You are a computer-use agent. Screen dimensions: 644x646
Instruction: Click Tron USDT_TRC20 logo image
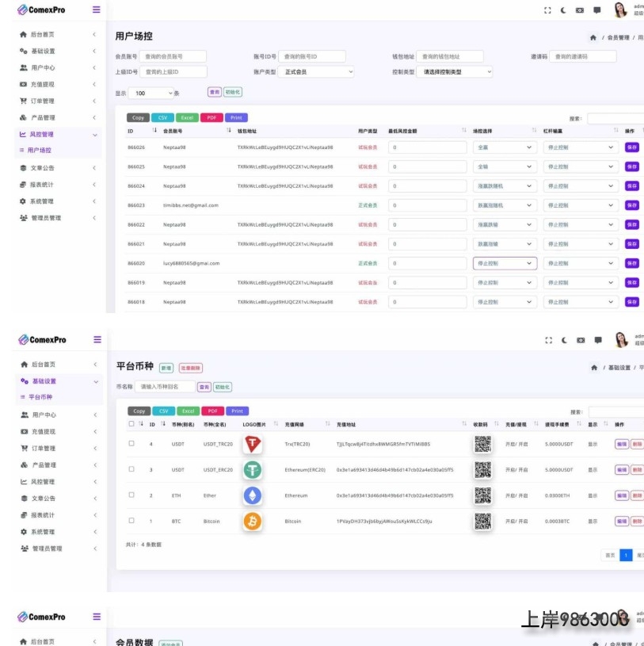[x=253, y=444]
